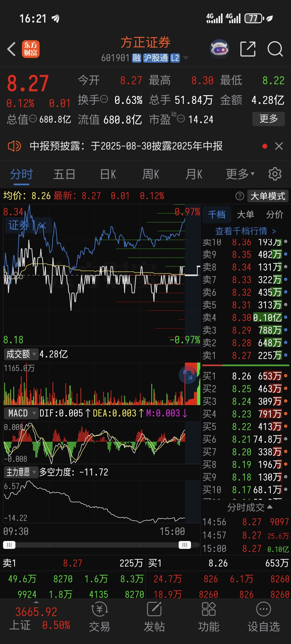
Task: Tap the expand chart round icon
Action: tap(188, 375)
